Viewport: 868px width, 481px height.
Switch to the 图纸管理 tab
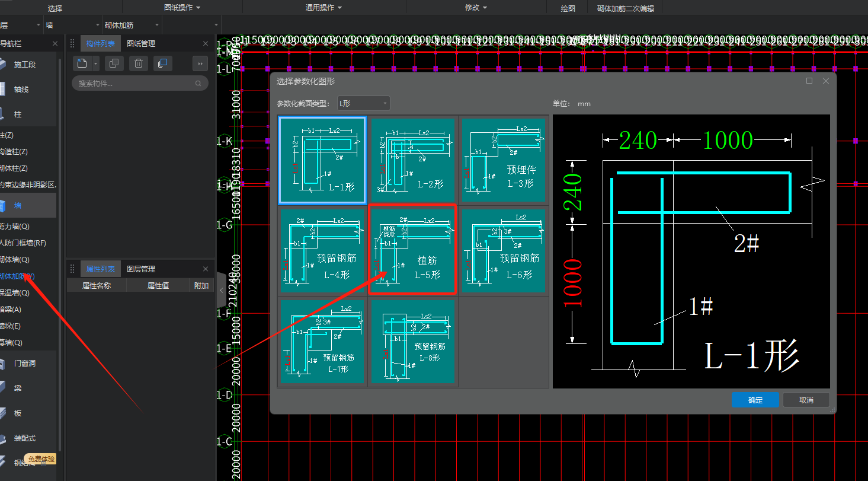pyautogui.click(x=141, y=43)
